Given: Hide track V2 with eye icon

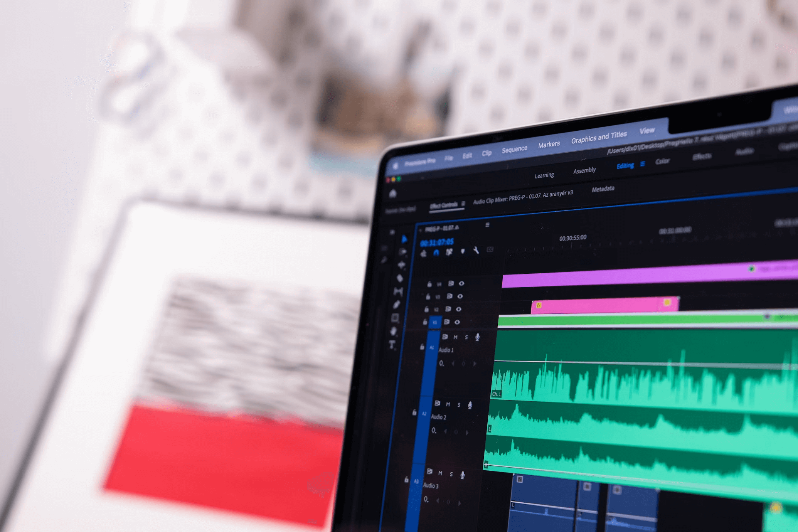Looking at the screenshot, I should [x=459, y=309].
